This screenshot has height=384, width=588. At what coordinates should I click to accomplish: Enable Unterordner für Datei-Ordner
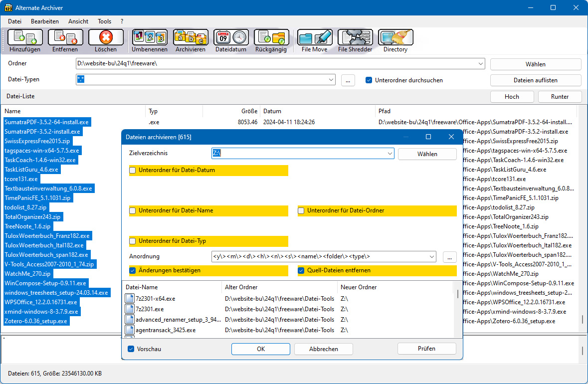tap(301, 211)
